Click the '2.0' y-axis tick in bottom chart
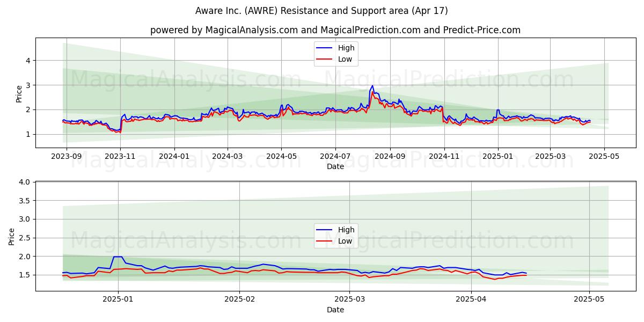This screenshot has height=322, width=644. [x=26, y=257]
